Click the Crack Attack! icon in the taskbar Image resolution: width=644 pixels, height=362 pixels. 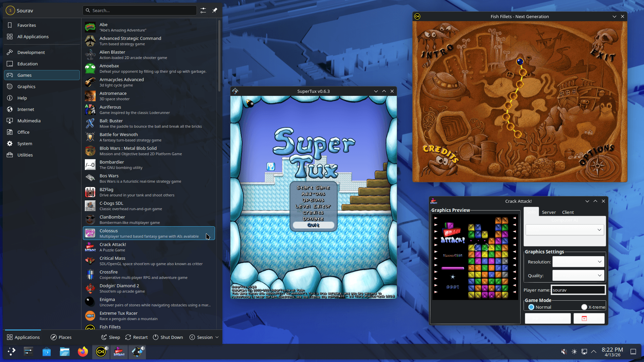pyautogui.click(x=119, y=352)
